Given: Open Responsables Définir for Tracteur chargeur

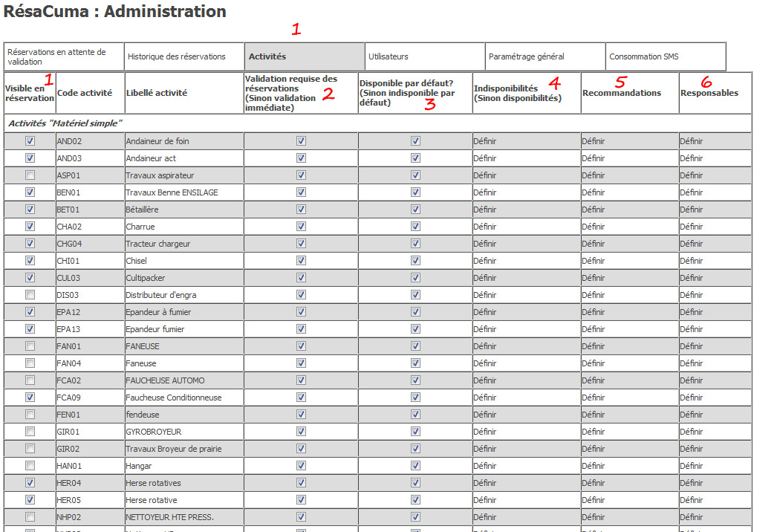Looking at the screenshot, I should coord(692,243).
